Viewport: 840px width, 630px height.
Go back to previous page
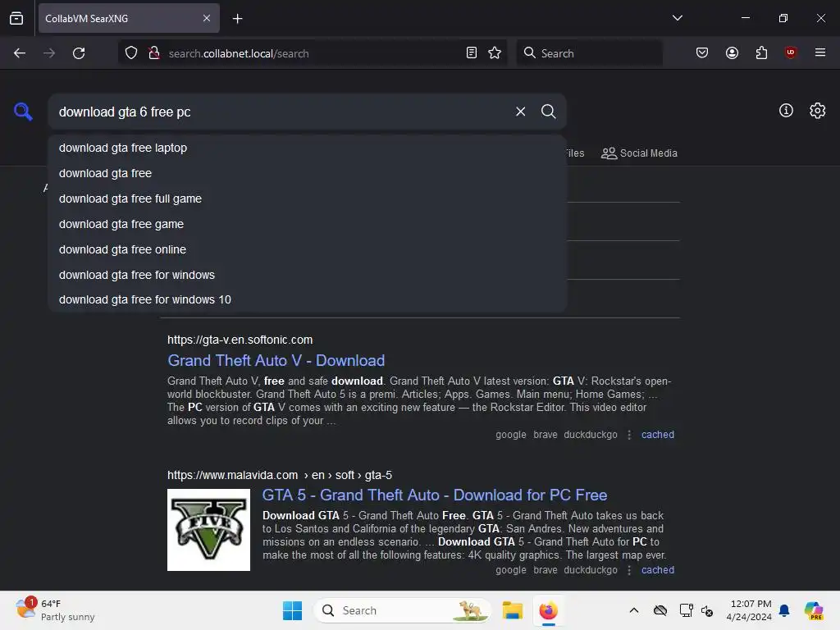tap(20, 53)
